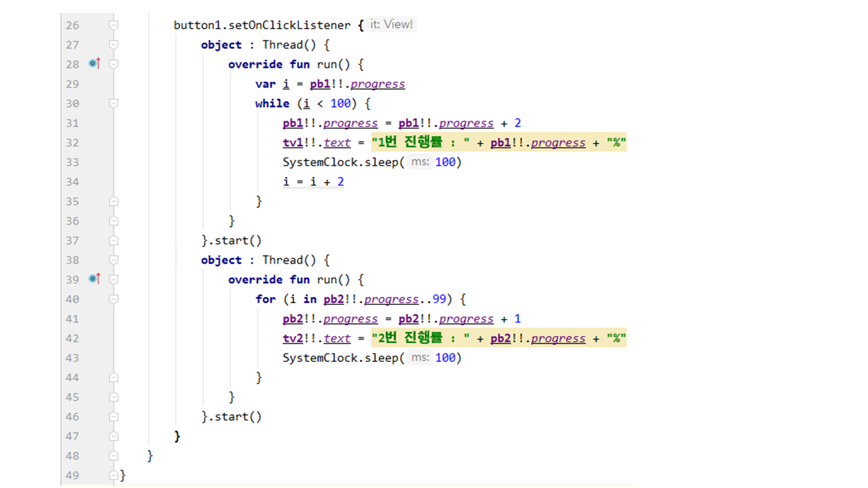This screenshot has height=488, width=868.
Task: Click the tv1 variable on line 32
Action: [293, 143]
